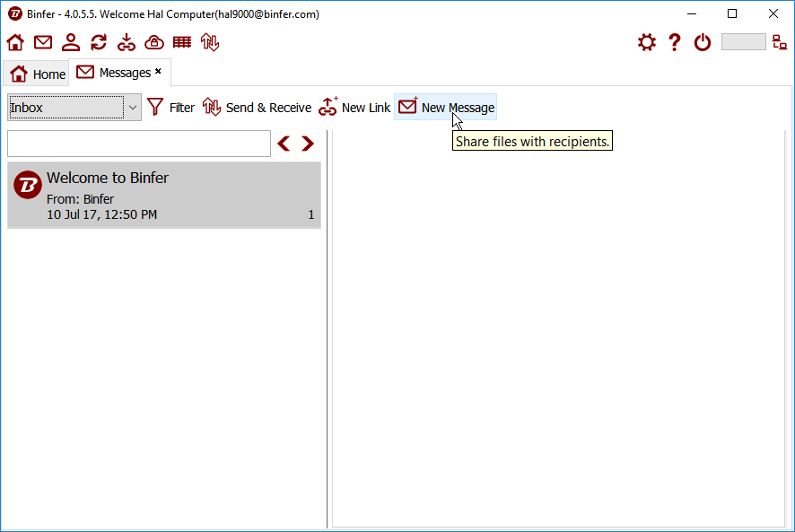Click Send & Receive
795x532 pixels.
click(x=257, y=108)
